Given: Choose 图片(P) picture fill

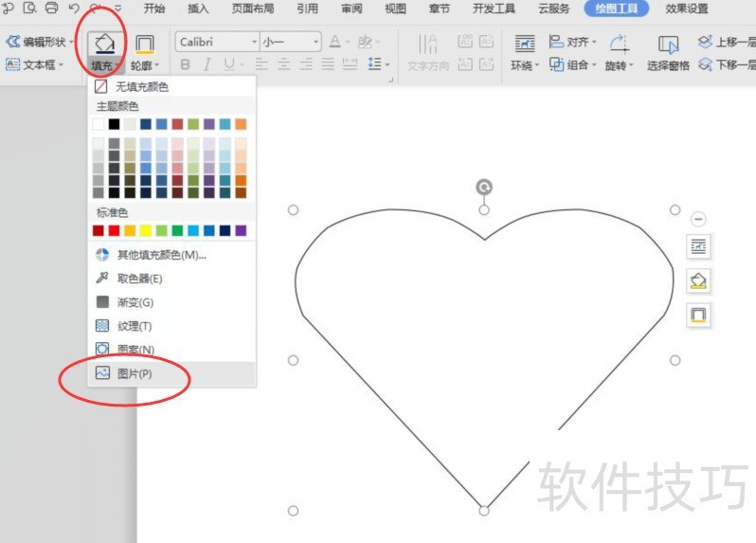Looking at the screenshot, I should 171,373.
